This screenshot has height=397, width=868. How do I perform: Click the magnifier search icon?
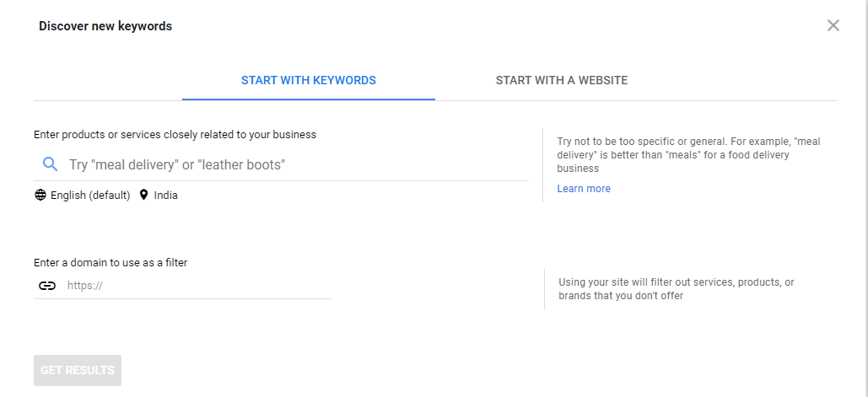(50, 164)
